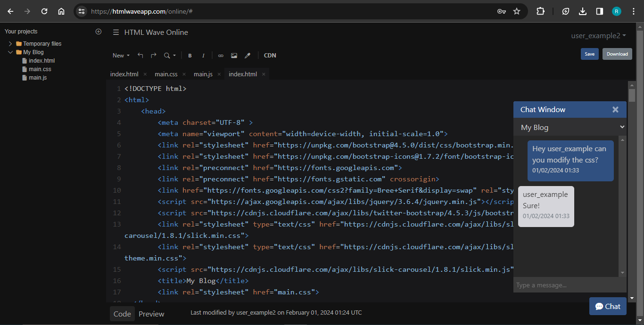Close the Chat Window with the X
This screenshot has height=325, width=644.
615,110
